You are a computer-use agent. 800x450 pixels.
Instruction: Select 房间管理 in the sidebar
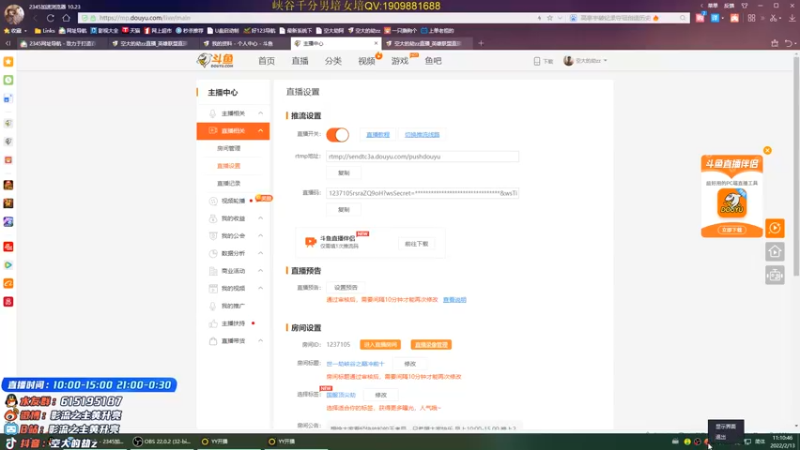[229, 148]
